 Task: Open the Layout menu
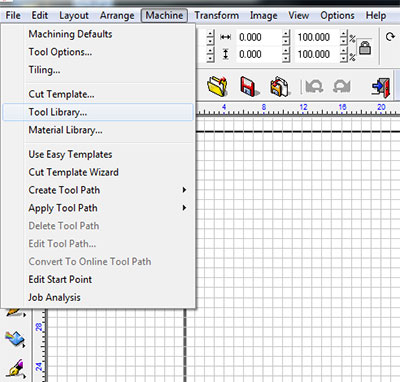tap(74, 15)
